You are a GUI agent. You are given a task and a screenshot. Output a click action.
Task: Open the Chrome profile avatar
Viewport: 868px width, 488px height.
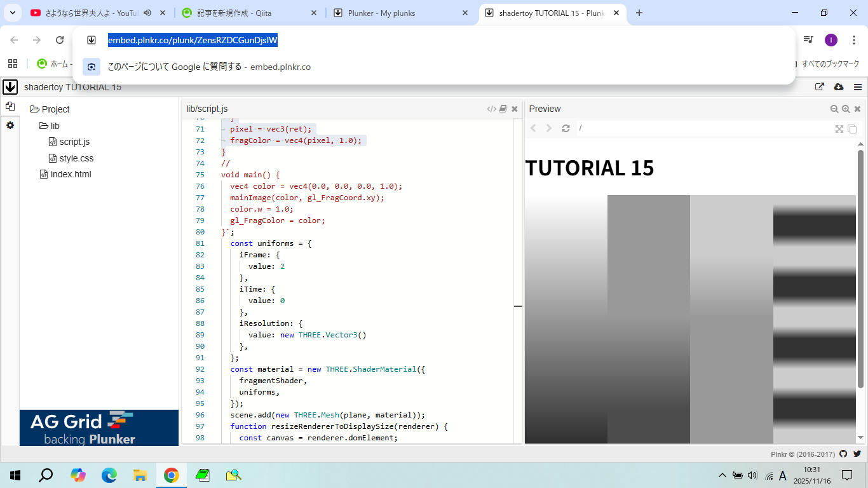point(831,40)
